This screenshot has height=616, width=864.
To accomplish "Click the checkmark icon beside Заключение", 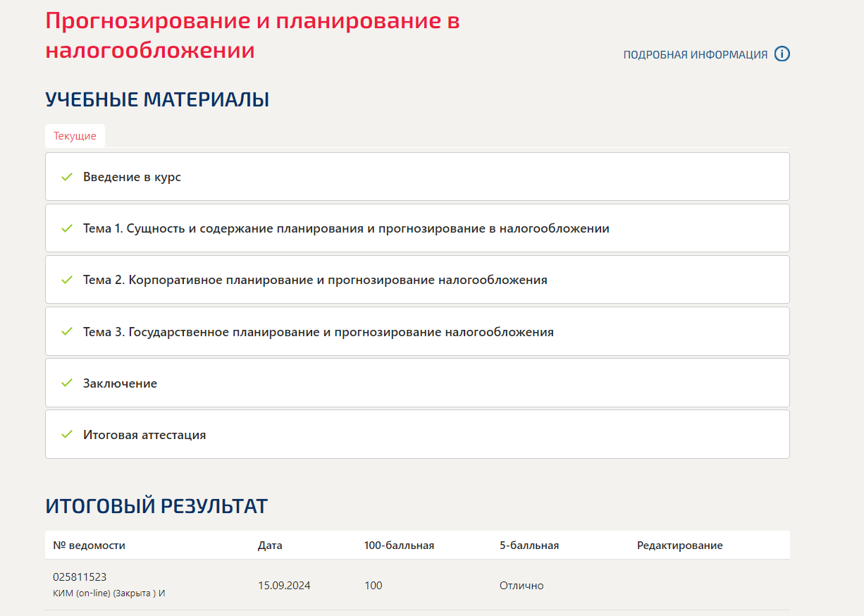I will pyautogui.click(x=67, y=383).
